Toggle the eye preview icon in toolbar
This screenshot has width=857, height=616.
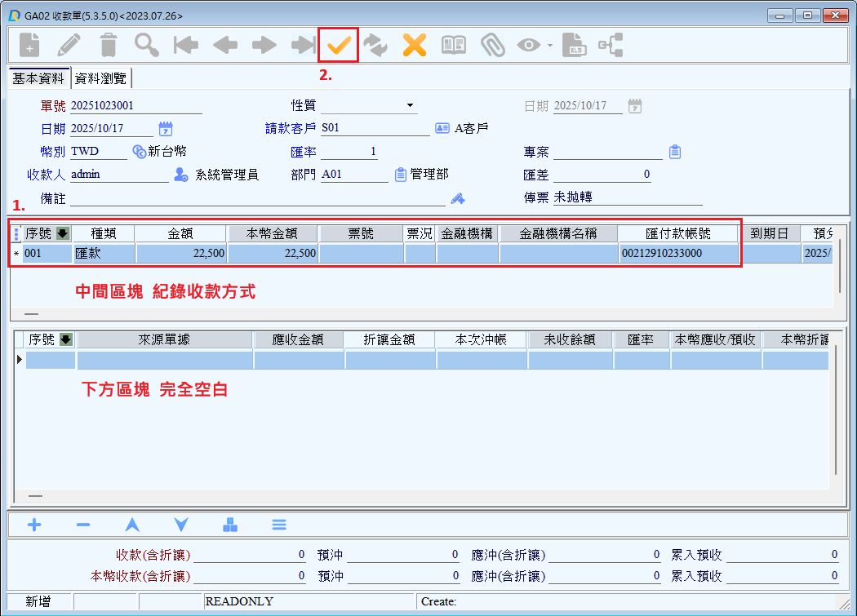[x=529, y=45]
